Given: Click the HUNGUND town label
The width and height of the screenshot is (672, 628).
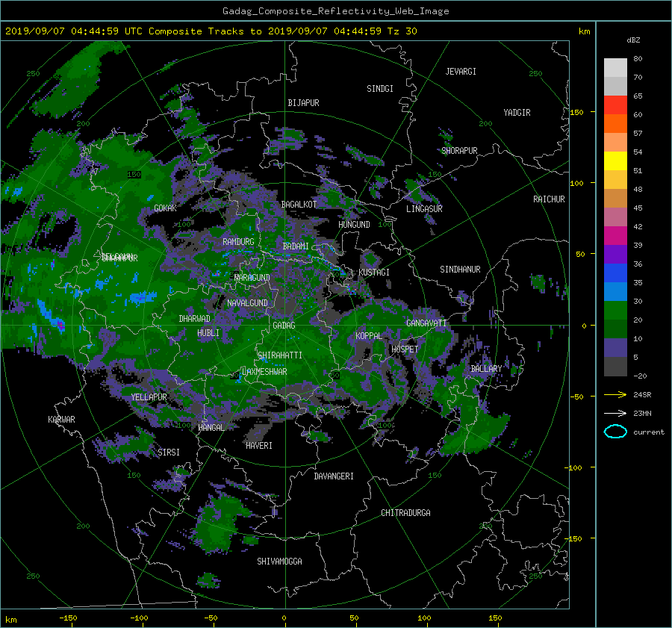Looking at the screenshot, I should point(354,225).
